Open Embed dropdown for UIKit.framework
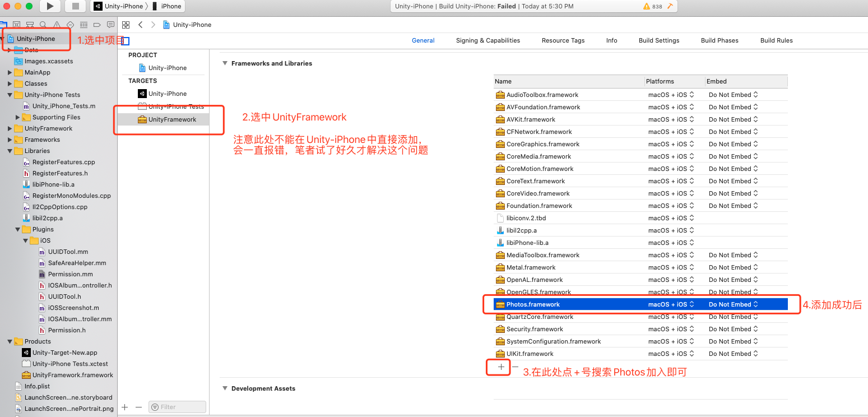 pos(733,354)
